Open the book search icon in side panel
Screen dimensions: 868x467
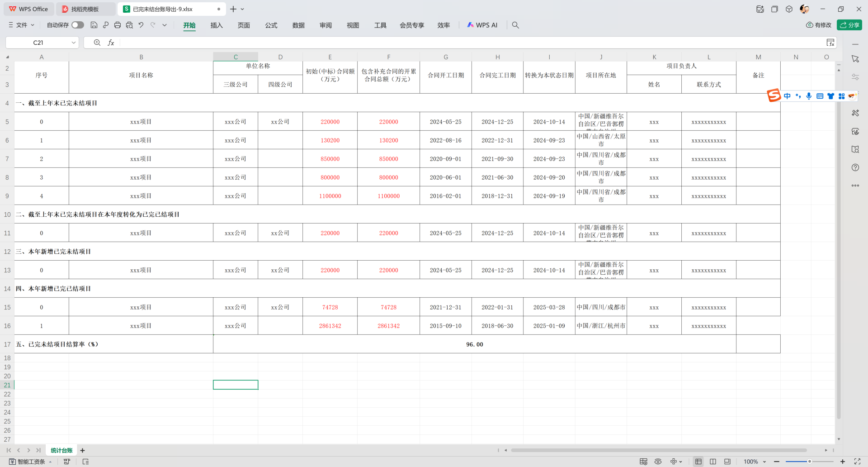pos(855,149)
